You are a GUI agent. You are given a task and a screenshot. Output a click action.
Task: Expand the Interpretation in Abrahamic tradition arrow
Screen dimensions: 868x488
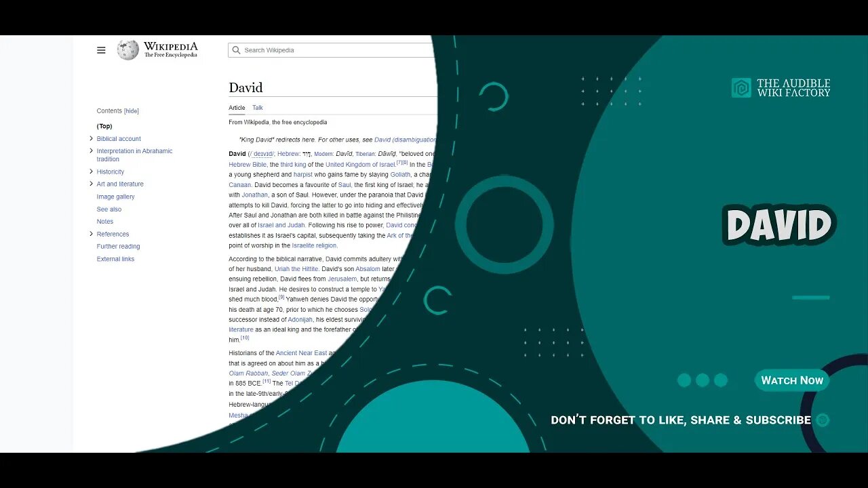[91, 150]
